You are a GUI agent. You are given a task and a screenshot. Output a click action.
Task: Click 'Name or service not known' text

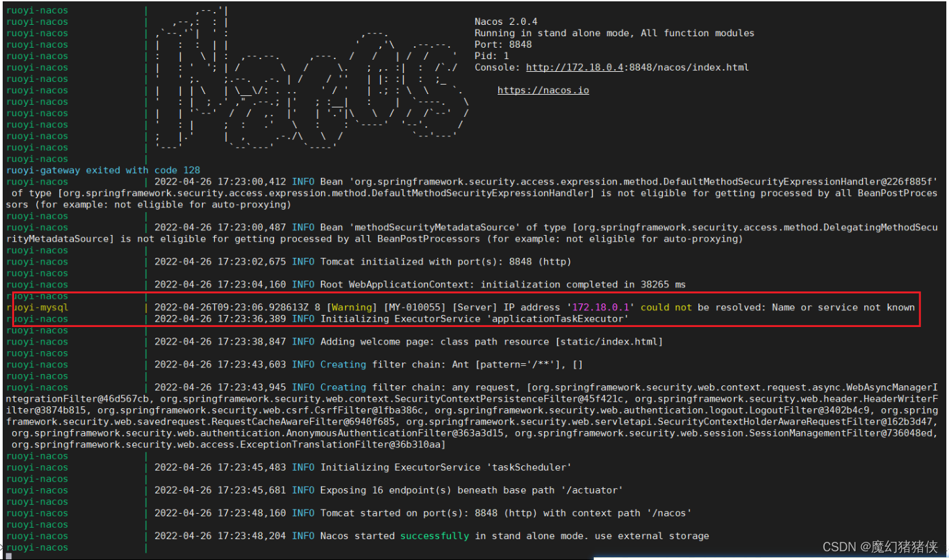[843, 308]
